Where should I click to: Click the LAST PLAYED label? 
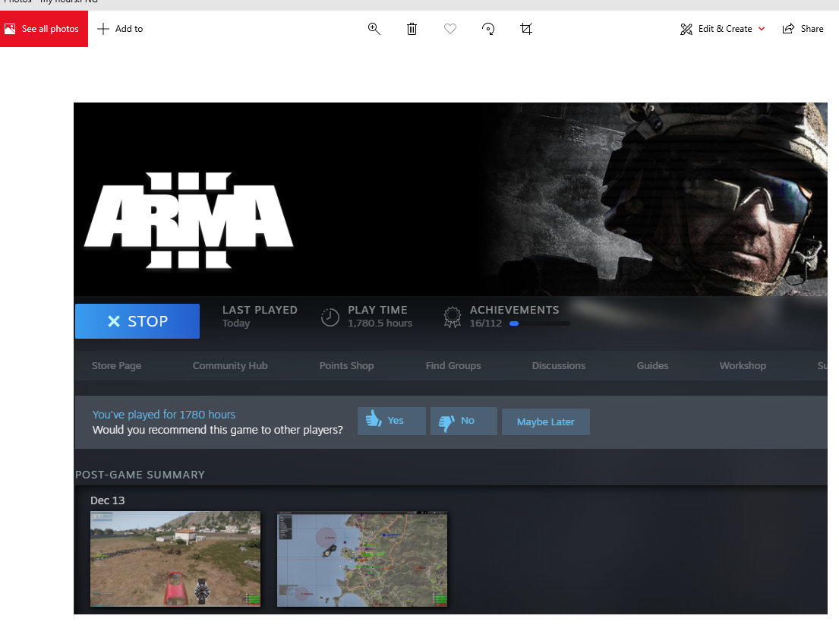(260, 310)
